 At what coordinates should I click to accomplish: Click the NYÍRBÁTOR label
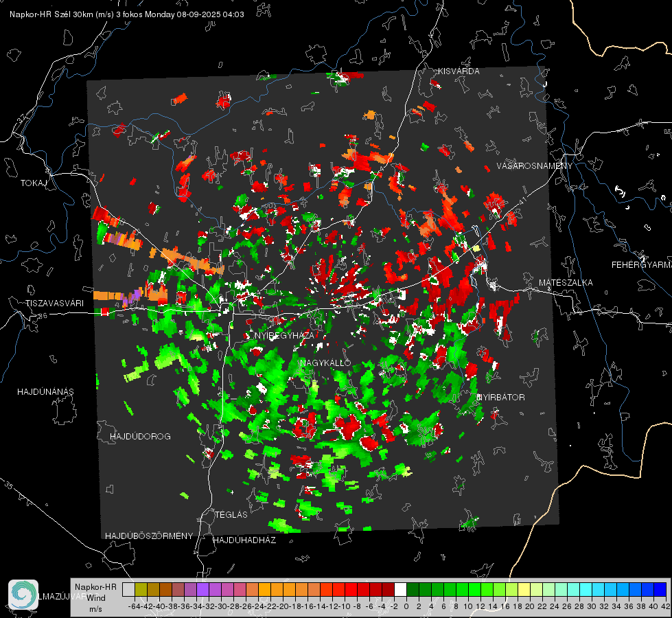coord(500,398)
